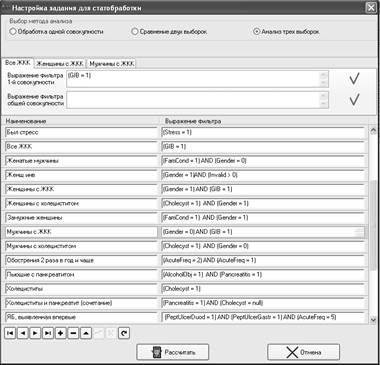
Task: Select 'ЯБ, выявленная впервые' name cell
Action: point(81,317)
